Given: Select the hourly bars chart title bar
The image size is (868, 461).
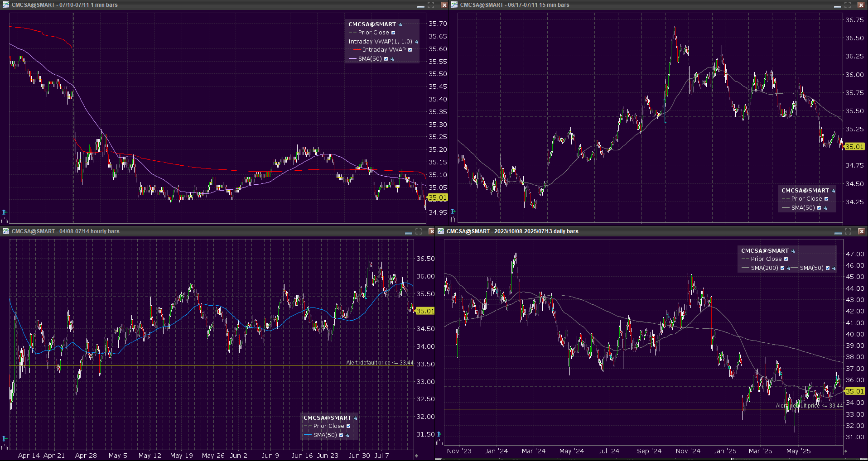Looking at the screenshot, I should coord(181,231).
